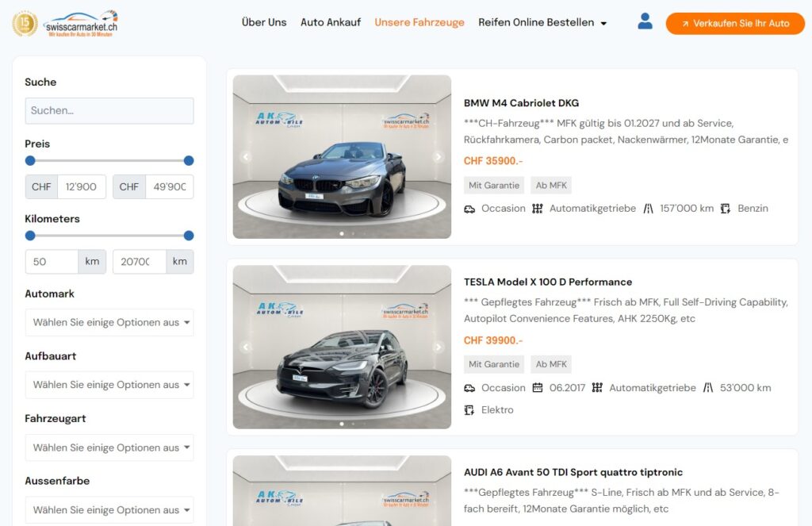Image resolution: width=812 pixels, height=526 pixels.
Task: Open the Automark options dropdown
Action: click(x=109, y=323)
